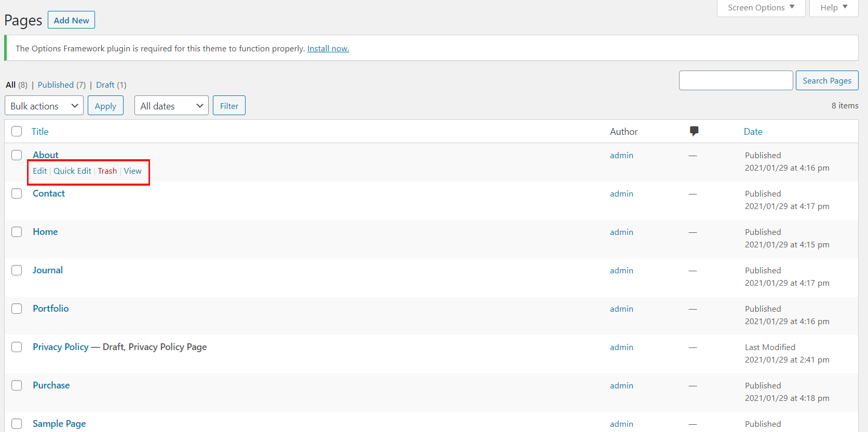Open the Contact page title link

tap(49, 193)
